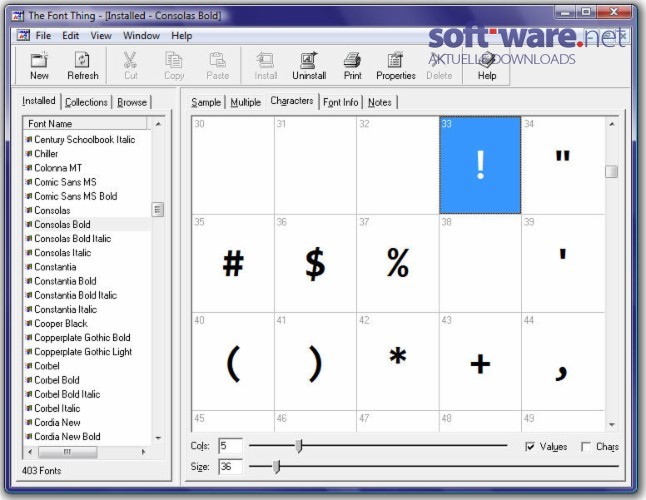Open the Font Info tab
The height and width of the screenshot is (500, 646).
click(x=341, y=102)
